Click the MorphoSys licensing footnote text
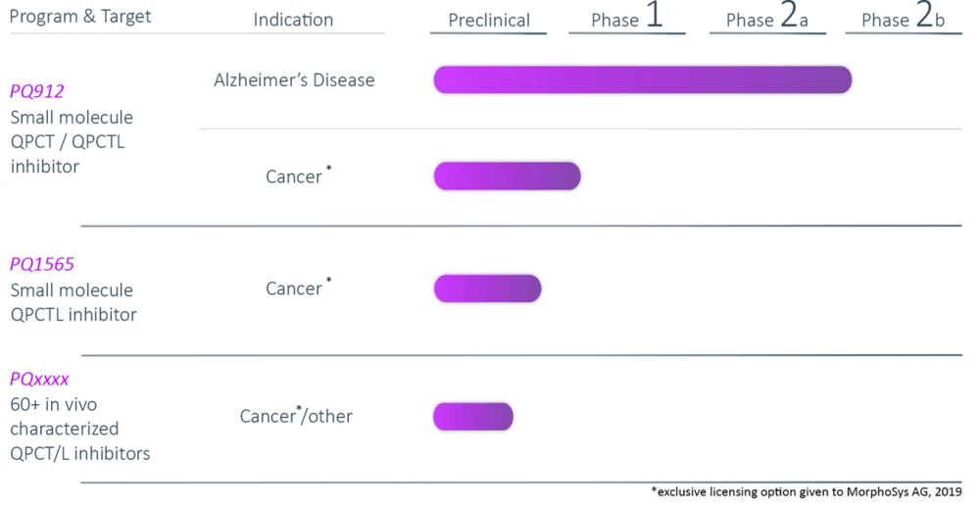This screenshot has height=511, width=980. (806, 492)
